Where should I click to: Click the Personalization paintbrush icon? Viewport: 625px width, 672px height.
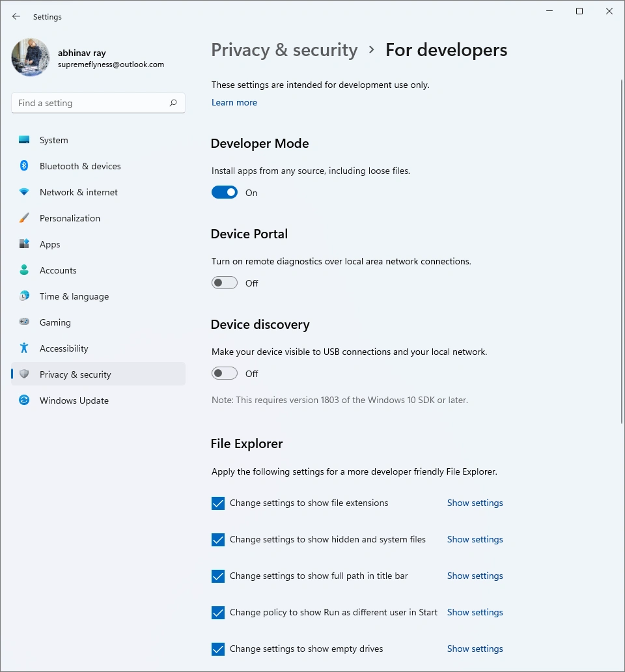(24, 218)
